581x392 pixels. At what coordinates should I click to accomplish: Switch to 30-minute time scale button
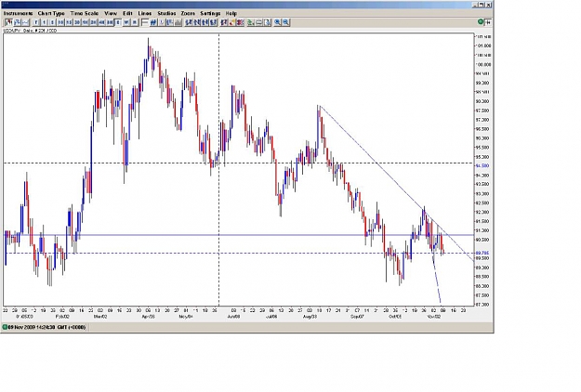[77, 22]
